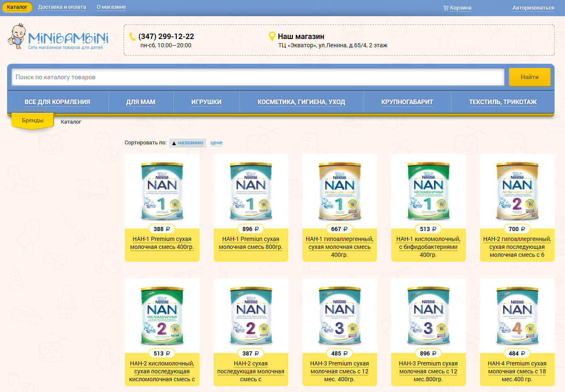The image size is (565, 392).
Task: Switch to the Бренды tab
Action: tap(33, 121)
